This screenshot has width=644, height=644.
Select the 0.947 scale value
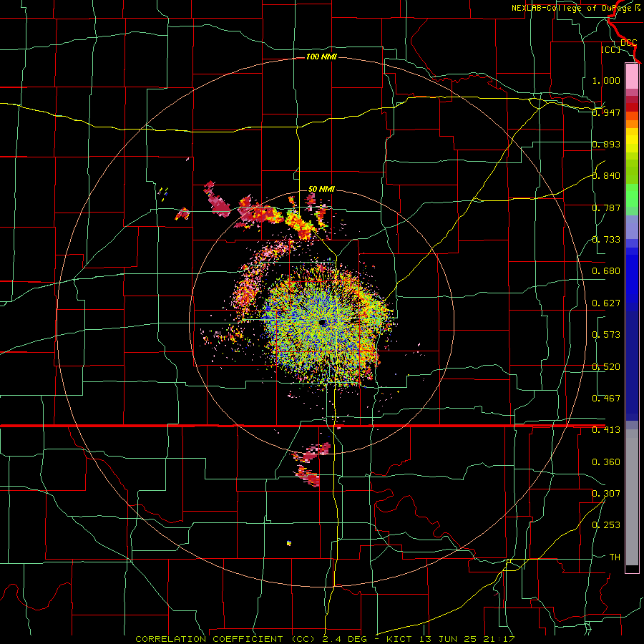[x=606, y=112]
